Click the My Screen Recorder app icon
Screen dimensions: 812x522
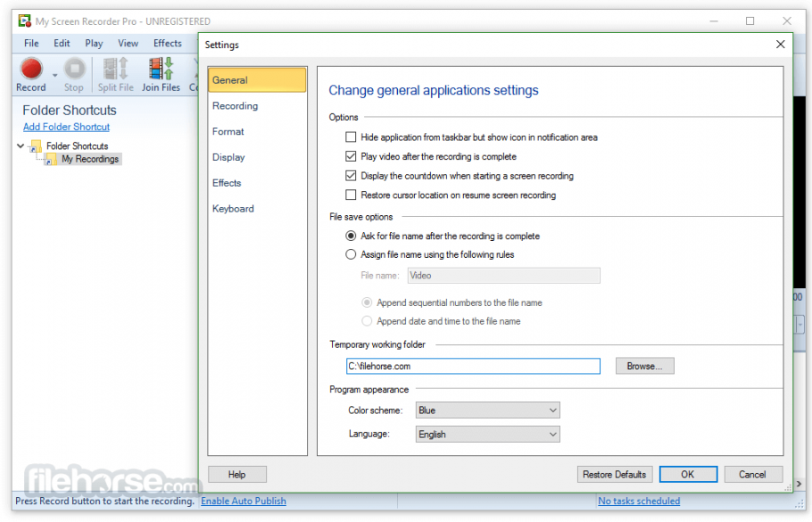pos(24,21)
